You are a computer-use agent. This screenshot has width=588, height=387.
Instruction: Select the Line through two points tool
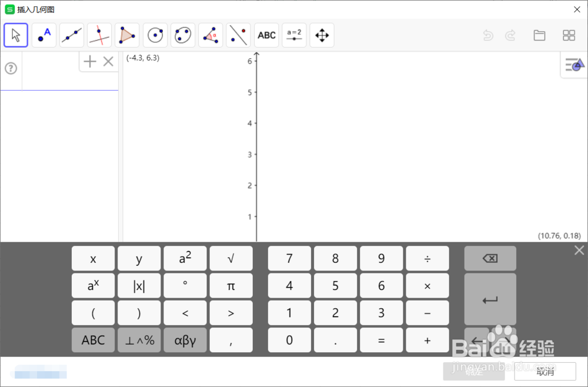pos(72,35)
